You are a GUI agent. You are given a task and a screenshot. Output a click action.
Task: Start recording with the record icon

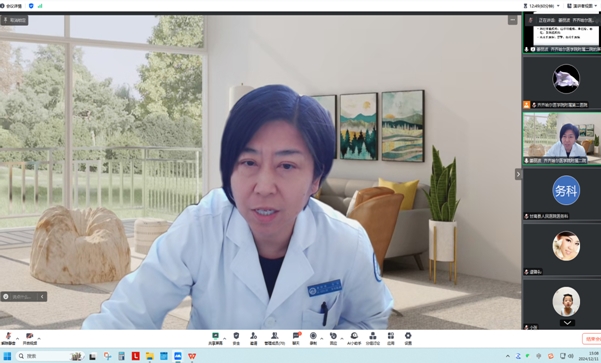coord(313,338)
